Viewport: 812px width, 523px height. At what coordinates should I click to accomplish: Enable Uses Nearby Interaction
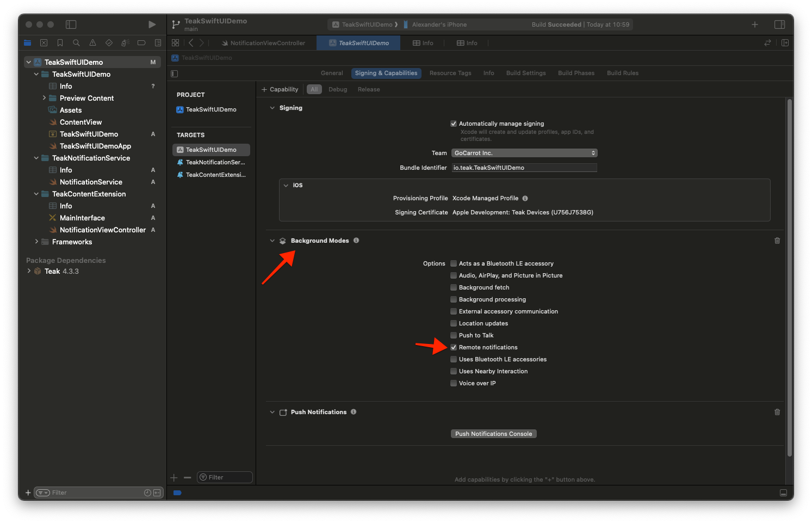point(454,371)
